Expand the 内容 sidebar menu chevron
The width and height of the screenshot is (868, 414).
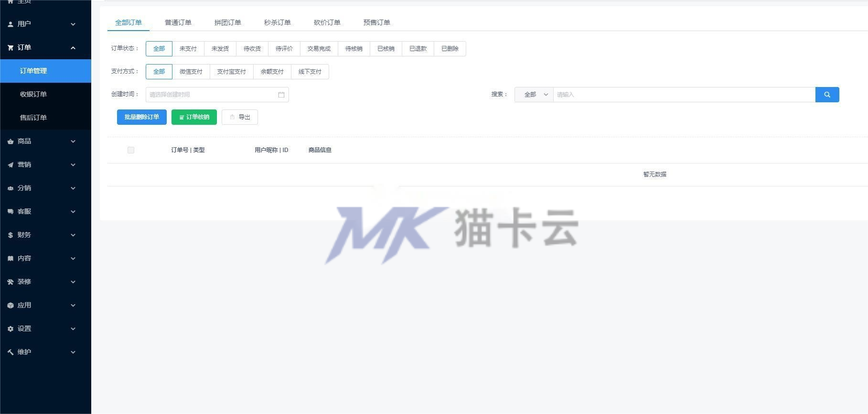coord(73,258)
